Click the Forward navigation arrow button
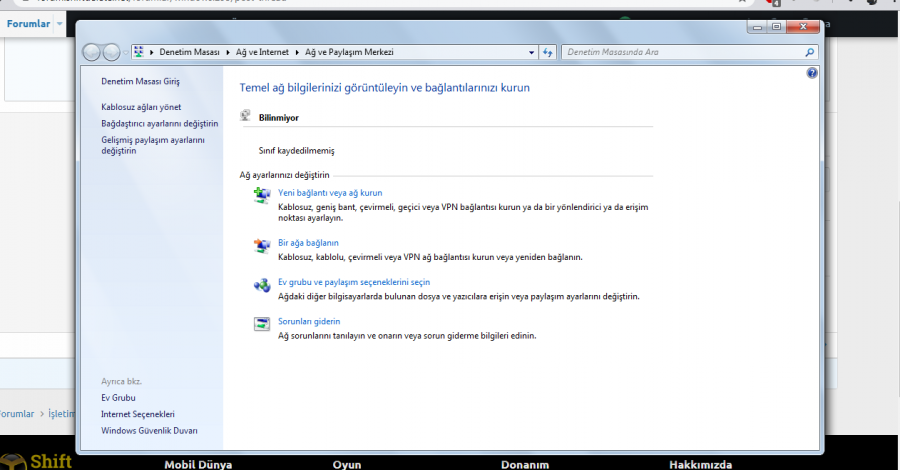Viewport: 900px width, 470px height. click(111, 52)
